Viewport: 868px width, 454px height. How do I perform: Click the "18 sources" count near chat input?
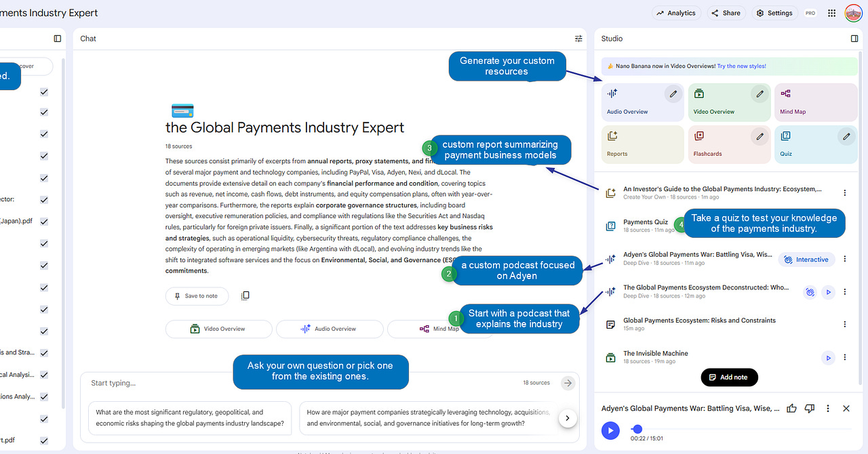tap(536, 383)
